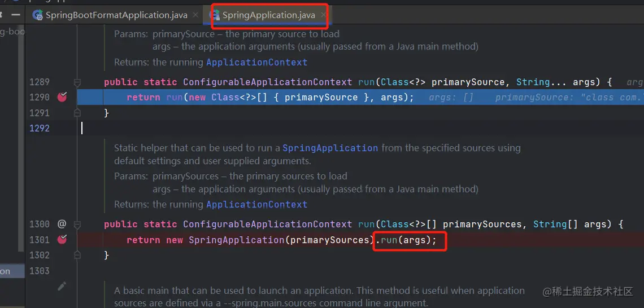644x308 pixels.
Task: Select the SpringApplication.java editor tab
Action: coord(268,15)
